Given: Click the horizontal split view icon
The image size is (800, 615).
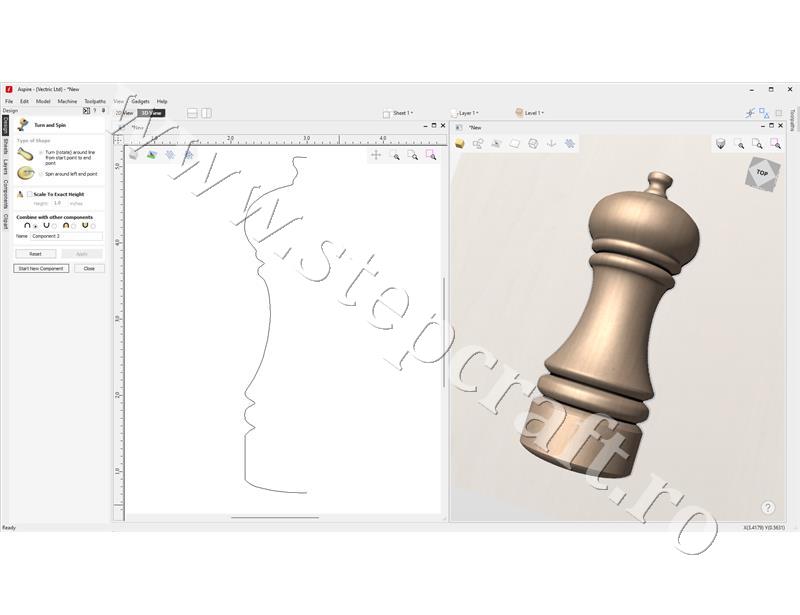Looking at the screenshot, I should pos(192,113).
